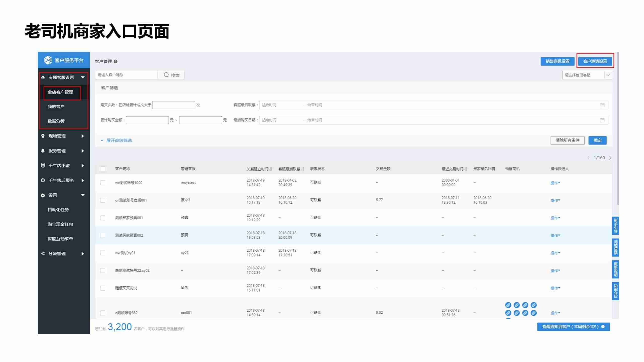Open 淘宝现金红包 in sidebar
This screenshot has height=362, width=644.
pyautogui.click(x=60, y=224)
